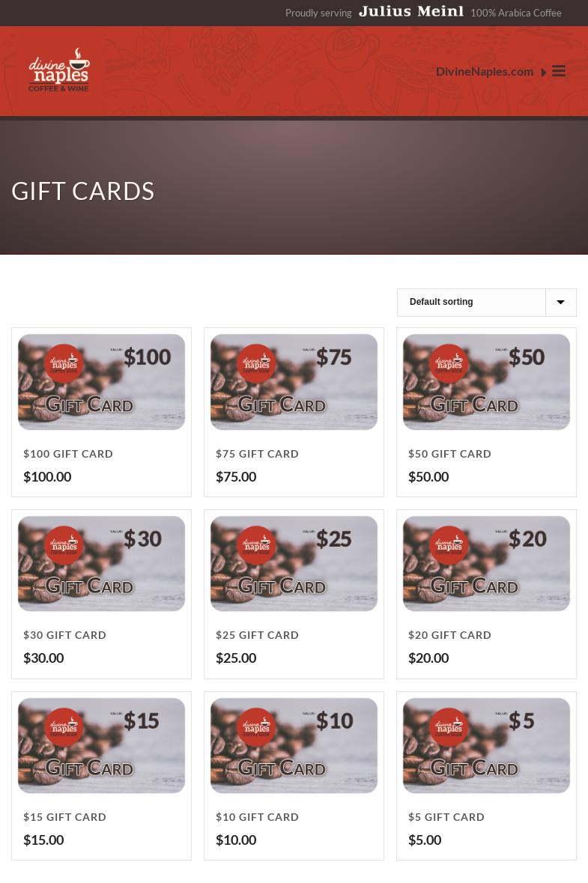Click the $100.00 price text
Image resolution: width=588 pixels, height=883 pixels.
pos(47,477)
